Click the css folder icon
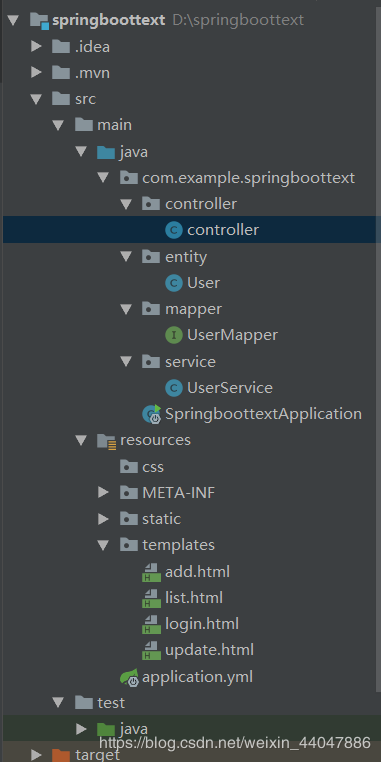The width and height of the screenshot is (381, 762). point(129,467)
